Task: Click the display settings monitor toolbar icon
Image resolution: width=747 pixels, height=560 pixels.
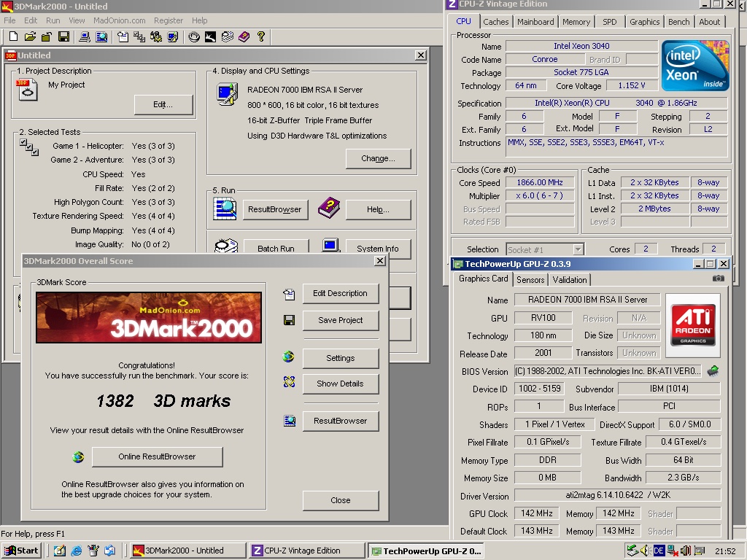Action: [x=172, y=36]
